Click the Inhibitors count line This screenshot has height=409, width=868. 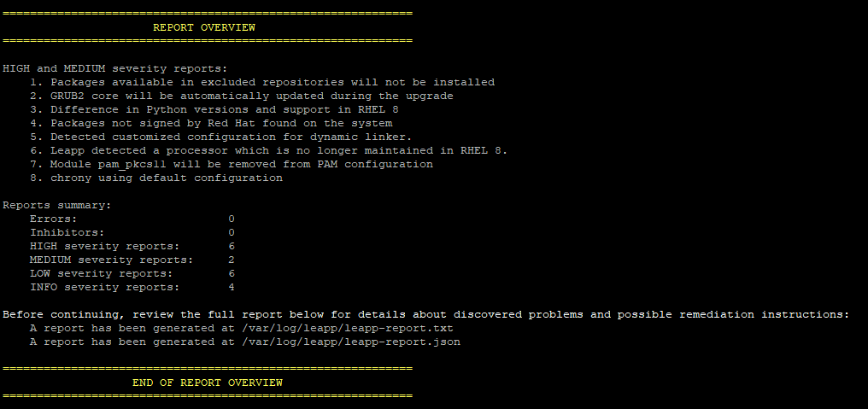click(x=132, y=232)
